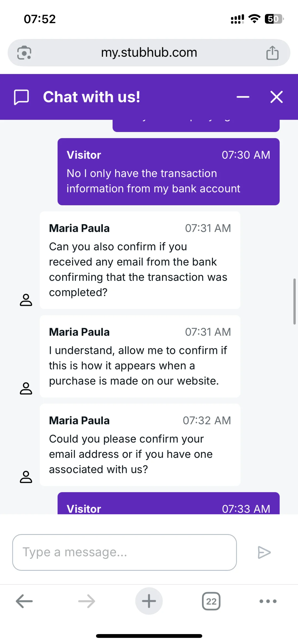Tap the Chat with us! header title
The image size is (298, 644).
(x=92, y=97)
